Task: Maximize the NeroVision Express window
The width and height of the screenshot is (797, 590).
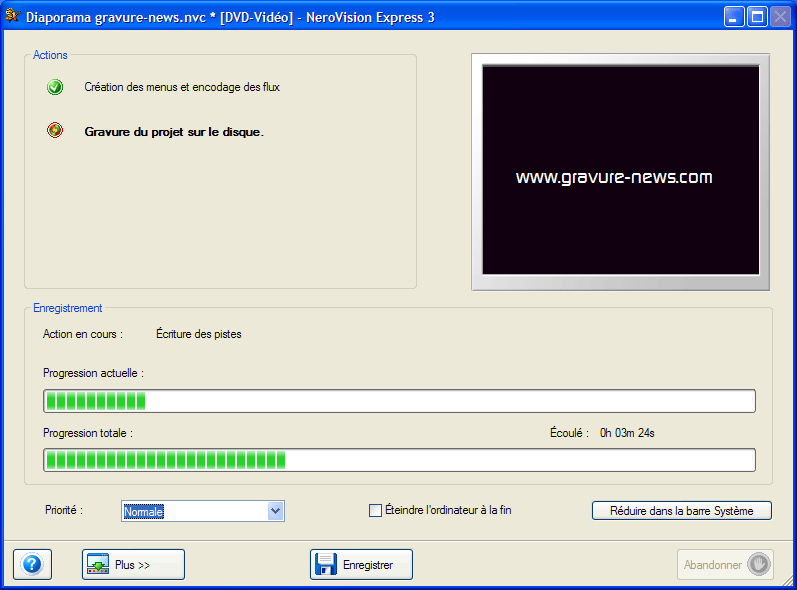Action: 757,17
